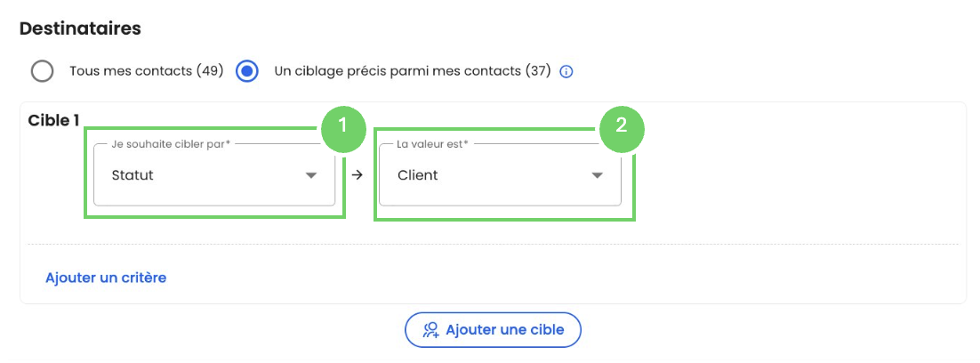
Task: Expand the Statut dropdown arrow
Action: (x=311, y=175)
